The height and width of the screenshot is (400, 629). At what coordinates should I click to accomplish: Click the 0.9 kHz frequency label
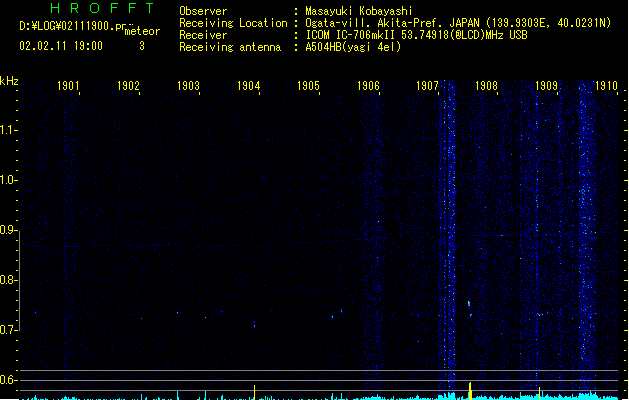coord(8,230)
